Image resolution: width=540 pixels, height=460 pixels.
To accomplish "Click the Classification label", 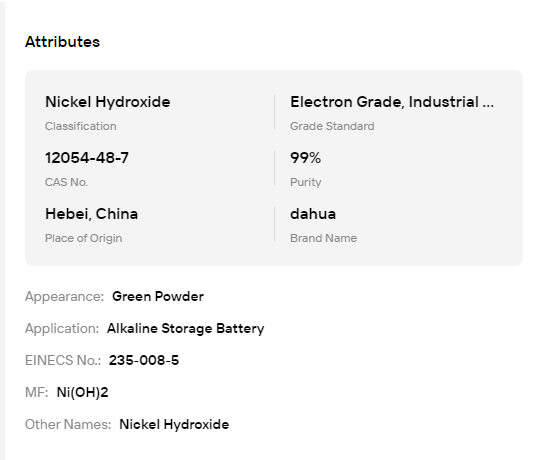I will [81, 126].
